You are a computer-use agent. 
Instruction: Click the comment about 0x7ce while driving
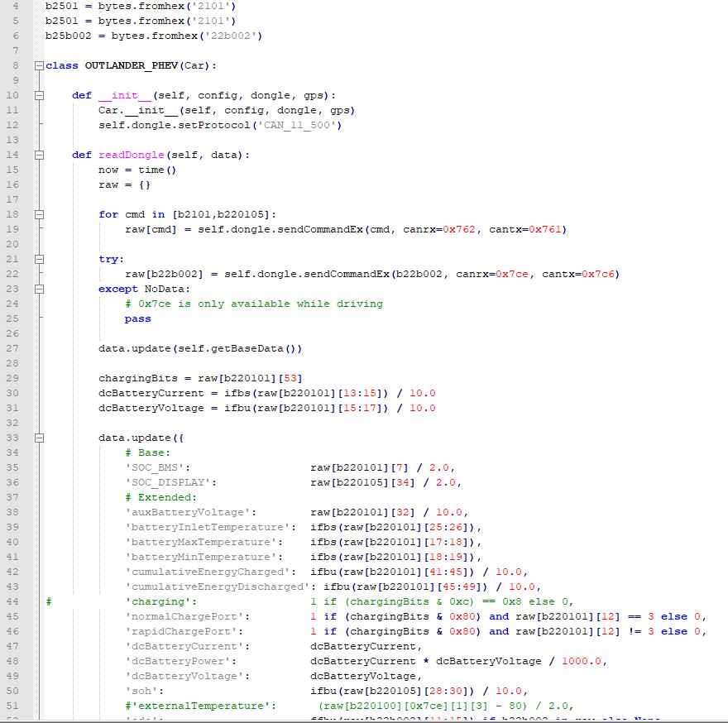point(254,304)
